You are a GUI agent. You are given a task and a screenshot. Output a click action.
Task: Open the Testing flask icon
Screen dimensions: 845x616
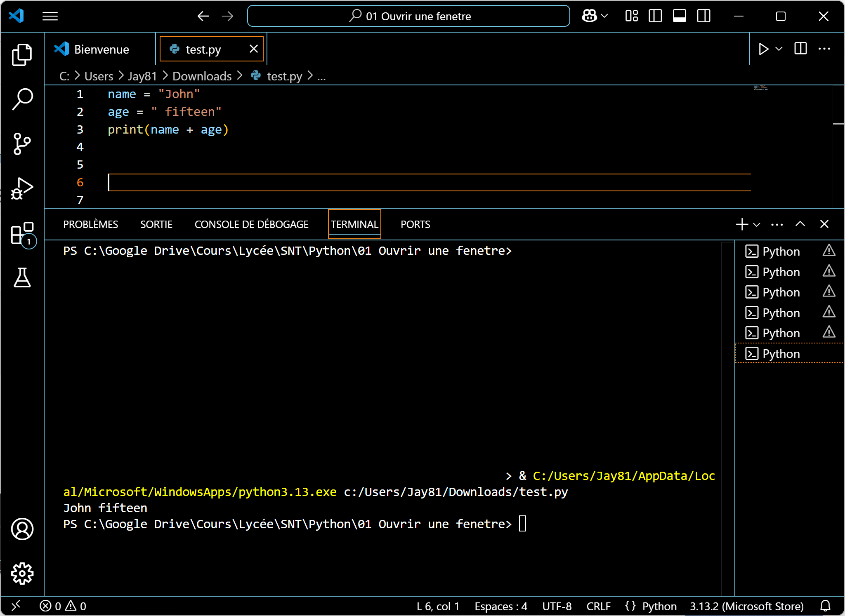[22, 278]
